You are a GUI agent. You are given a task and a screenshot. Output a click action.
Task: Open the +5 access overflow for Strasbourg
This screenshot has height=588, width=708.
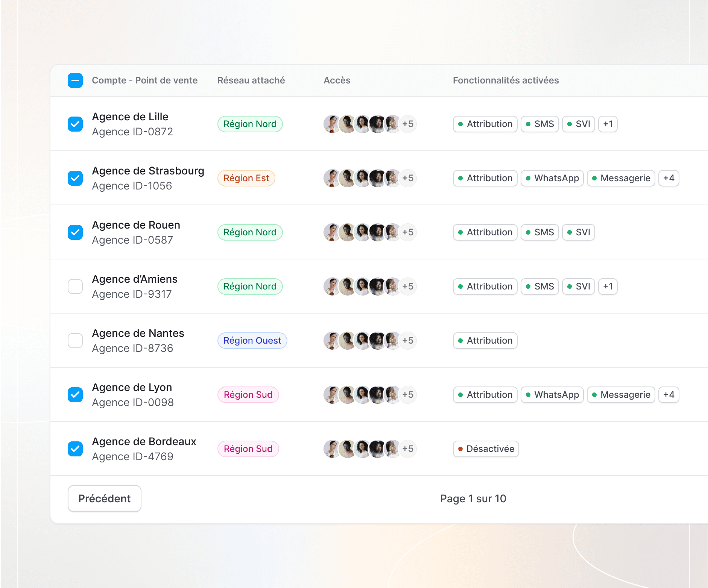[x=408, y=178]
